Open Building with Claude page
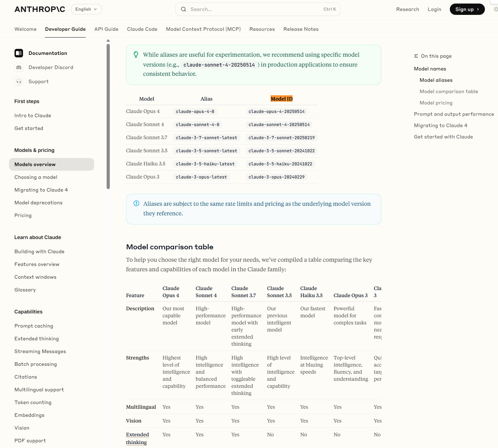 click(39, 251)
